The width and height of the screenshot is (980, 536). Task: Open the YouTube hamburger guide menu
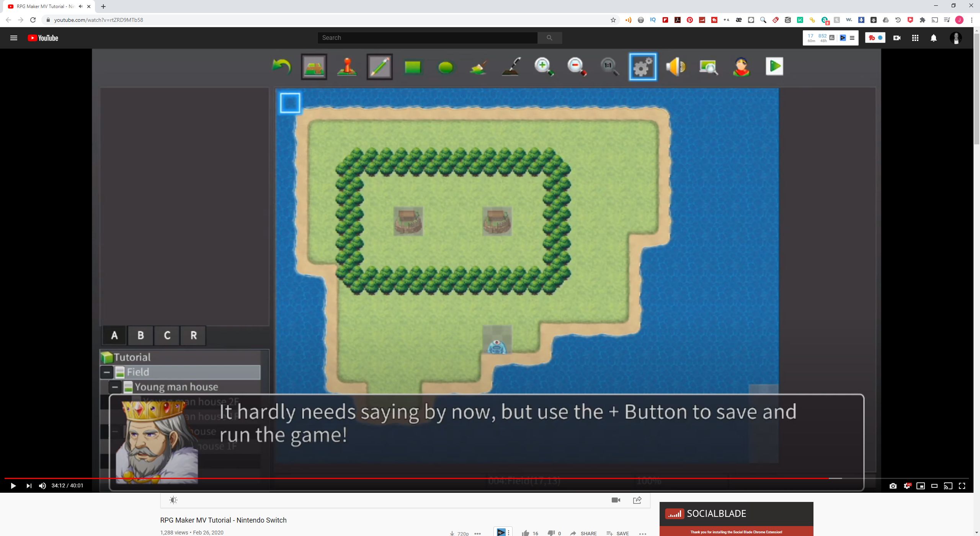(x=14, y=38)
